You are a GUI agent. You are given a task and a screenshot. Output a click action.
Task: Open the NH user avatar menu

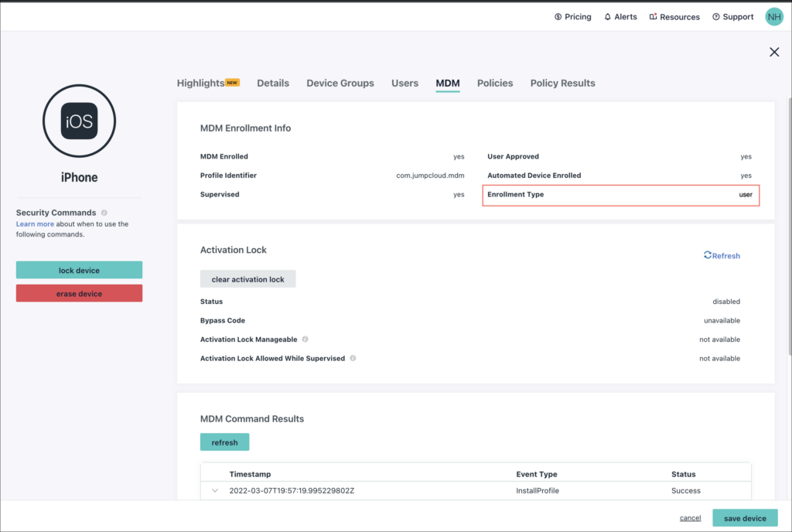pos(773,16)
